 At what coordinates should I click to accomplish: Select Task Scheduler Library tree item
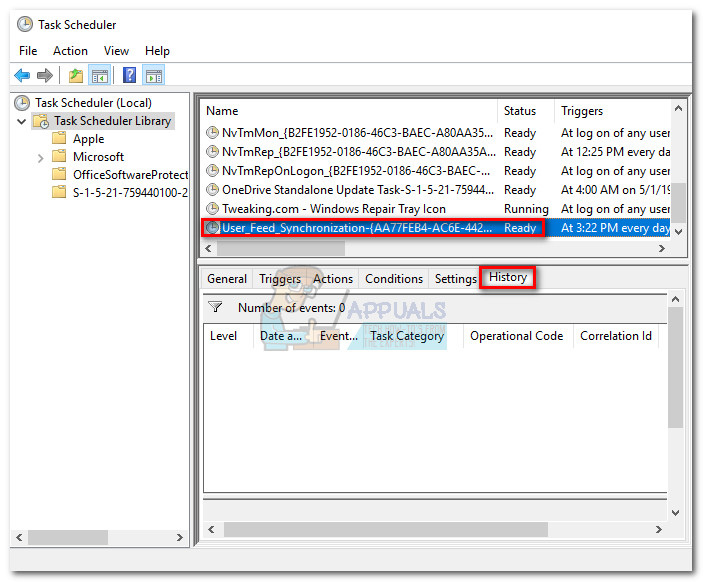[x=113, y=121]
